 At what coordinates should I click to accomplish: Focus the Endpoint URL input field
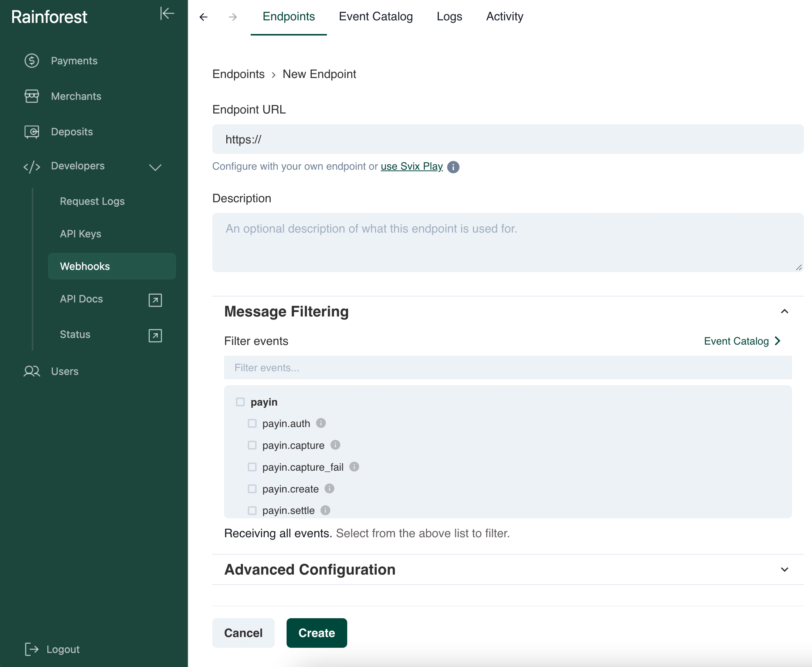coord(507,139)
